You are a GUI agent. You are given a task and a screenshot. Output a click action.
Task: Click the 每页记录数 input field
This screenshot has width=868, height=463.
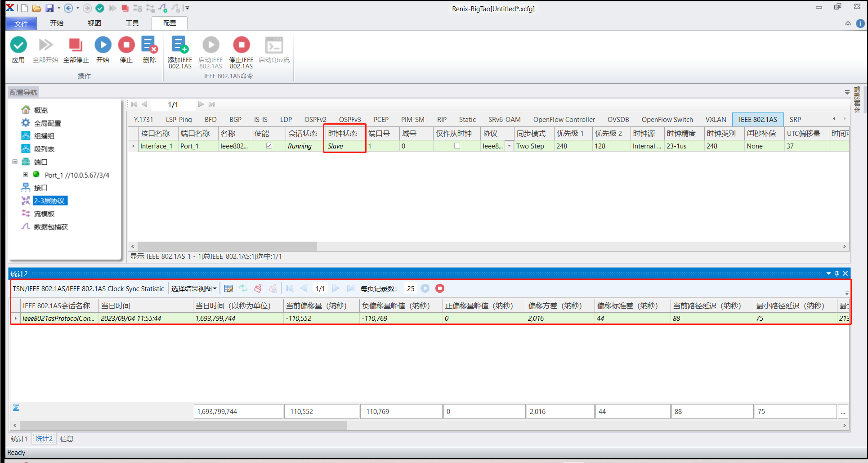point(411,288)
